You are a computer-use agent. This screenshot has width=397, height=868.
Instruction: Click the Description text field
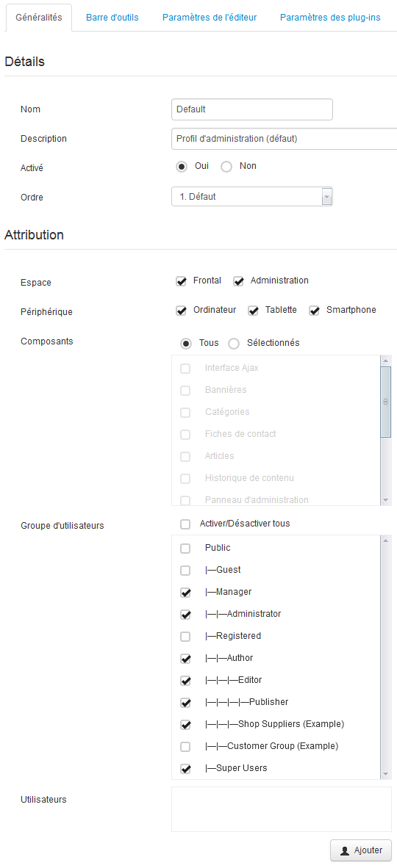(285, 139)
